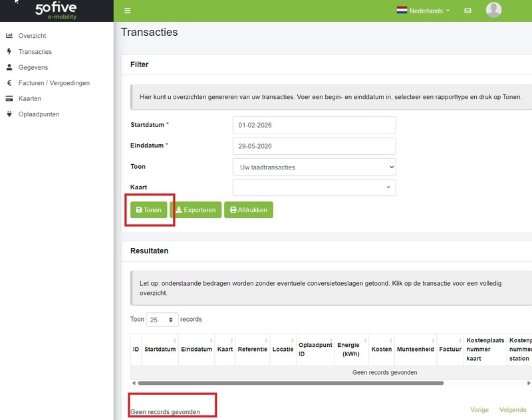Image resolution: width=532 pixels, height=420 pixels.
Task: Change the records per page selector
Action: tap(162, 320)
